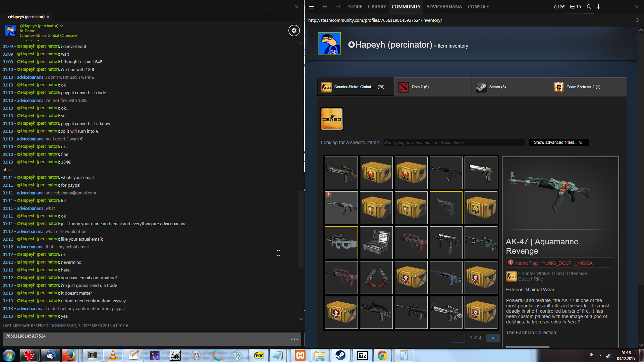Image resolution: width=644 pixels, height=362 pixels.
Task: Open the friends profile icon in header
Action: tap(589, 7)
